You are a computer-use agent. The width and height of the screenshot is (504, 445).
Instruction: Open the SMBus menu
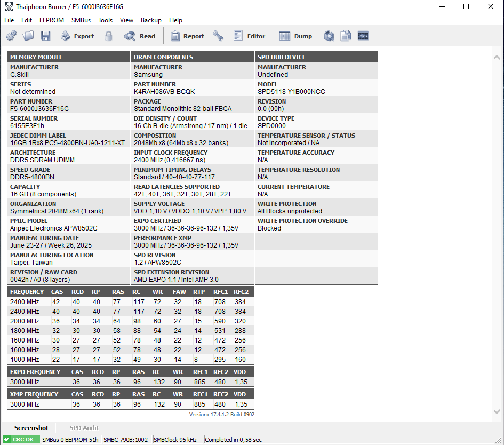coord(81,20)
